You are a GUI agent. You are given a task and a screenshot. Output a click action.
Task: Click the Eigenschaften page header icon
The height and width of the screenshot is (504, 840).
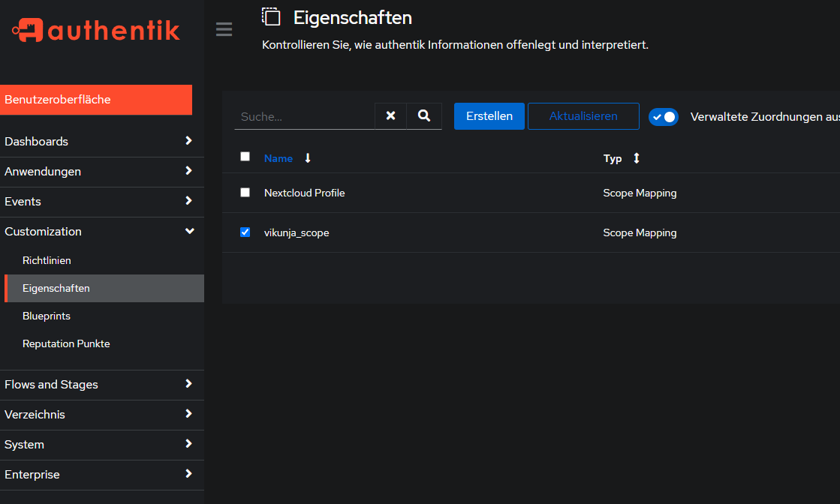click(x=271, y=16)
